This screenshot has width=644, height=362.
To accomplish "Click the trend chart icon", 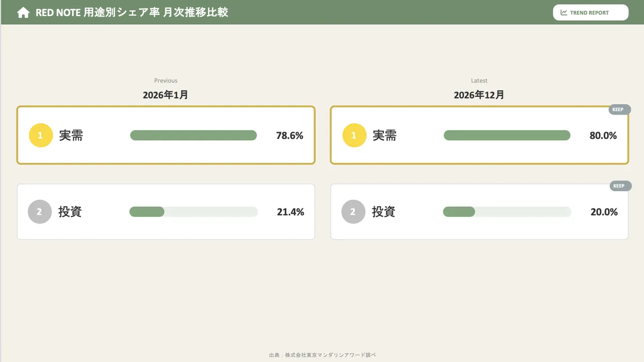I will [x=564, y=12].
